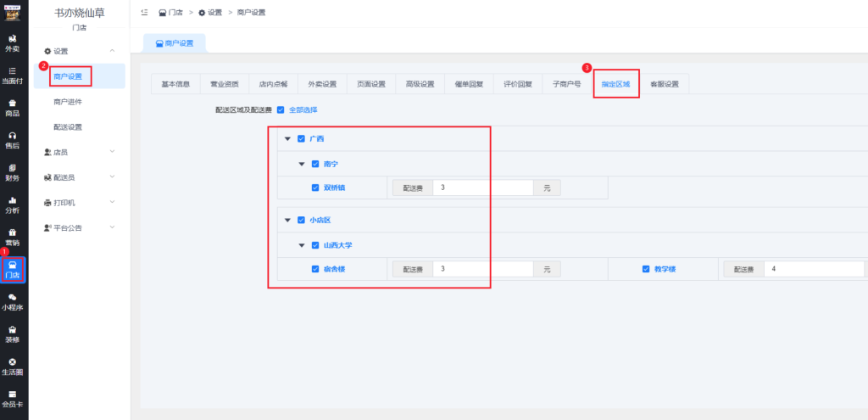Expand the 配送员 menu section
The height and width of the screenshot is (420, 868).
coord(80,177)
